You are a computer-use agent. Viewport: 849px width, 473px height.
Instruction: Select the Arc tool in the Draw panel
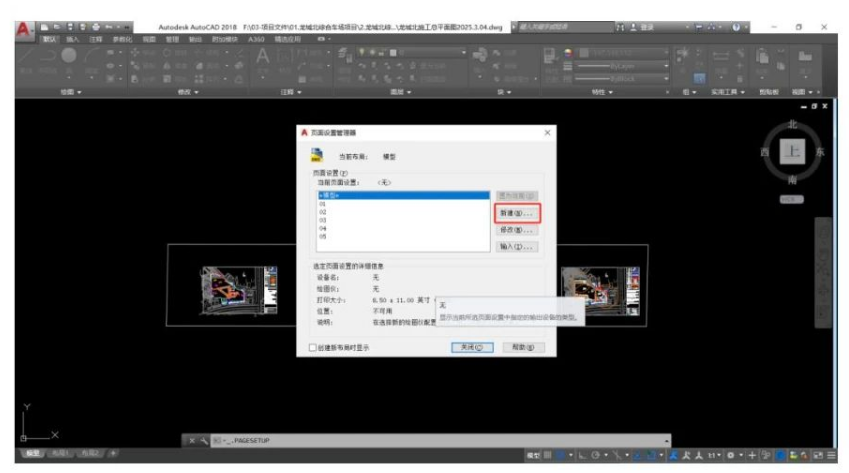tap(92, 56)
